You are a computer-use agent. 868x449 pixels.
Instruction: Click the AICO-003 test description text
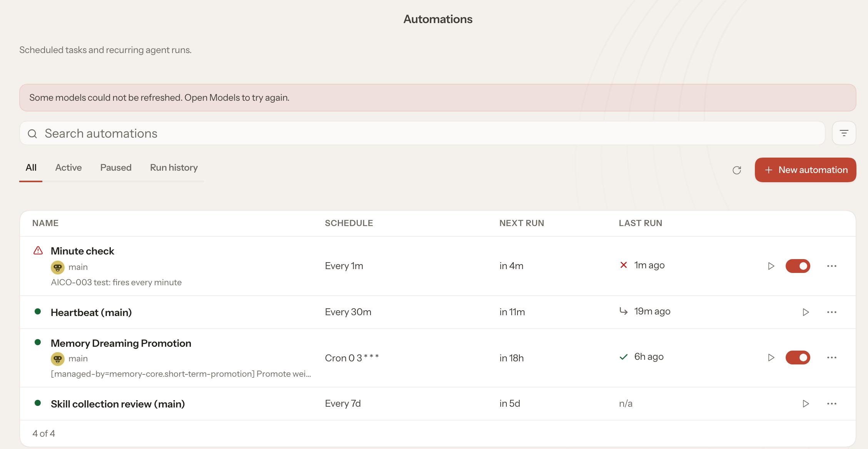(116, 282)
